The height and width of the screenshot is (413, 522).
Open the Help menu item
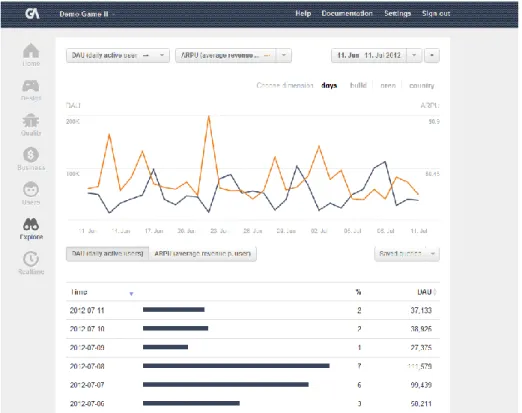(303, 13)
